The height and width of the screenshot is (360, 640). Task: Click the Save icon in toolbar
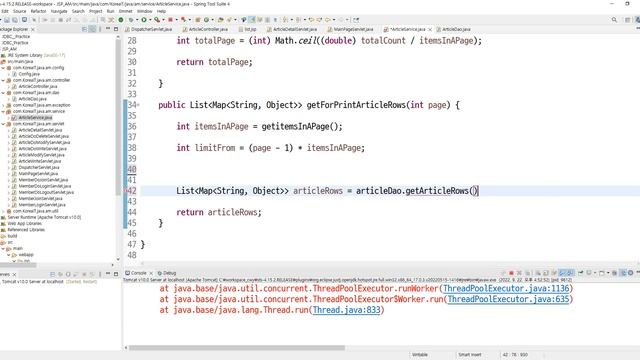(x=7, y=20)
